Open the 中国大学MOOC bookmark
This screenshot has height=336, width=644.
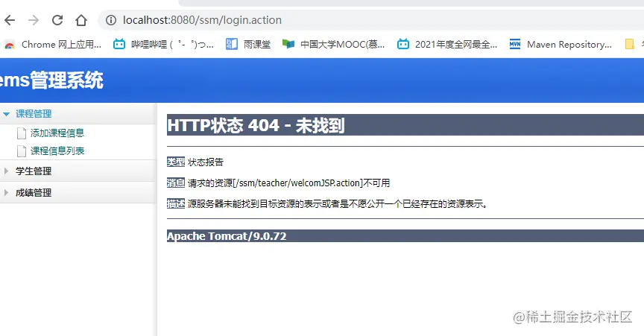(333, 45)
